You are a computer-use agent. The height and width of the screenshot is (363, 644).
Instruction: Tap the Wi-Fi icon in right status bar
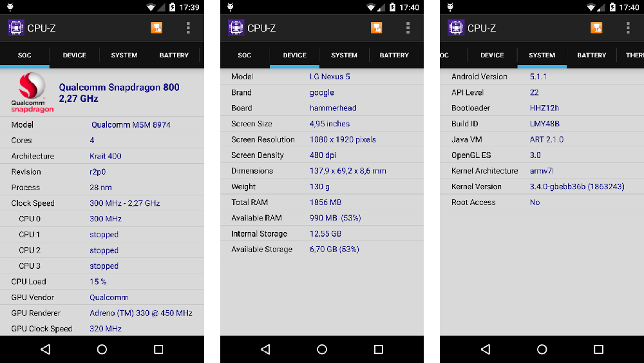coord(591,7)
